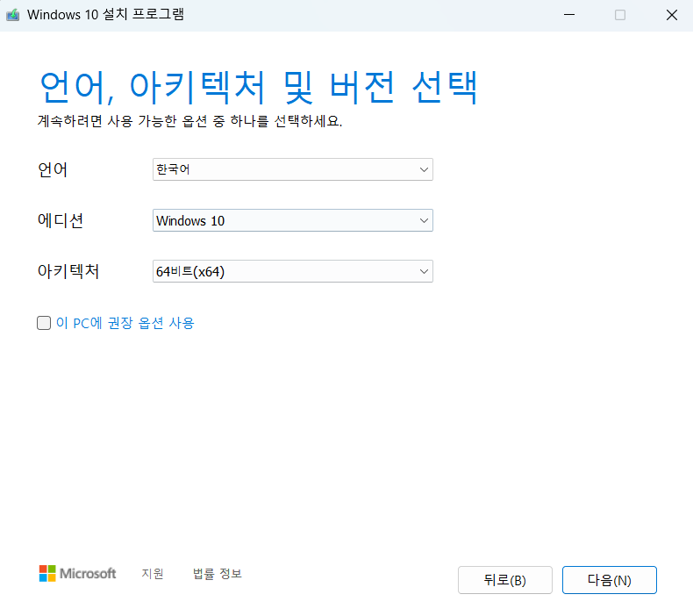
Task: Click the 언어 field label
Action: [x=53, y=170]
